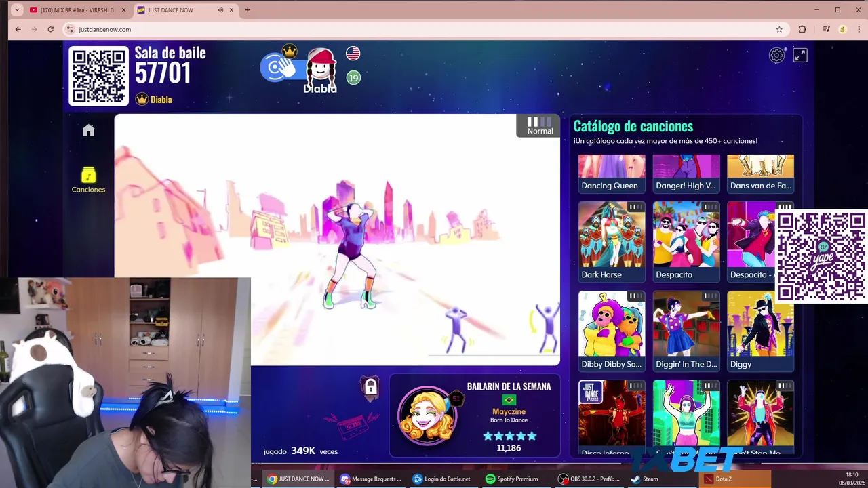This screenshot has width=868, height=488.
Task: Choose the Despacito song card
Action: (686, 241)
